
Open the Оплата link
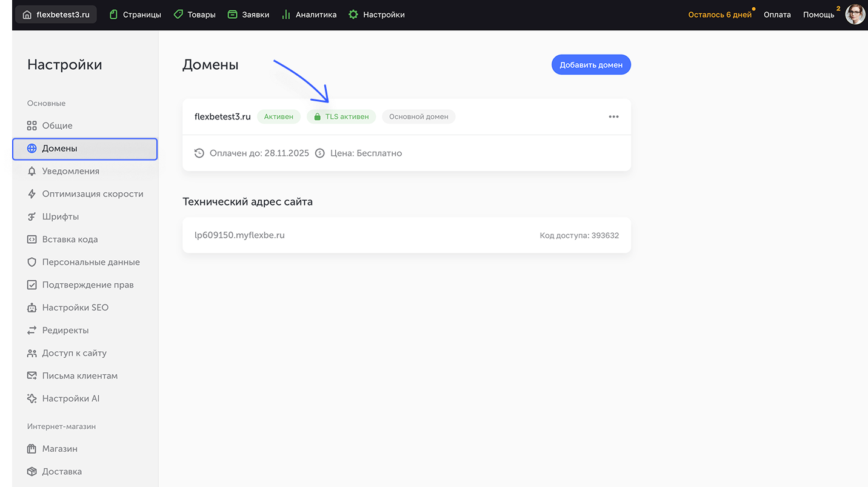coord(777,14)
